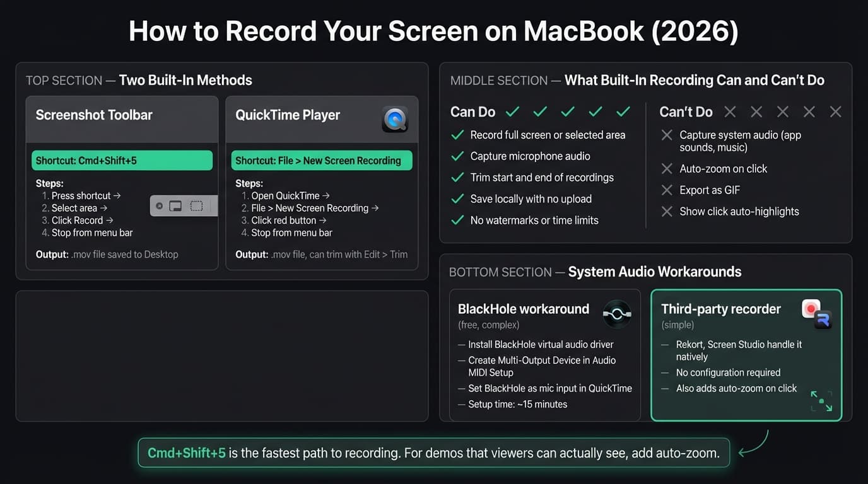Screen dimensions: 868x484
Task: Toggle the checkmark beside Capture microphone audio
Action: point(457,156)
